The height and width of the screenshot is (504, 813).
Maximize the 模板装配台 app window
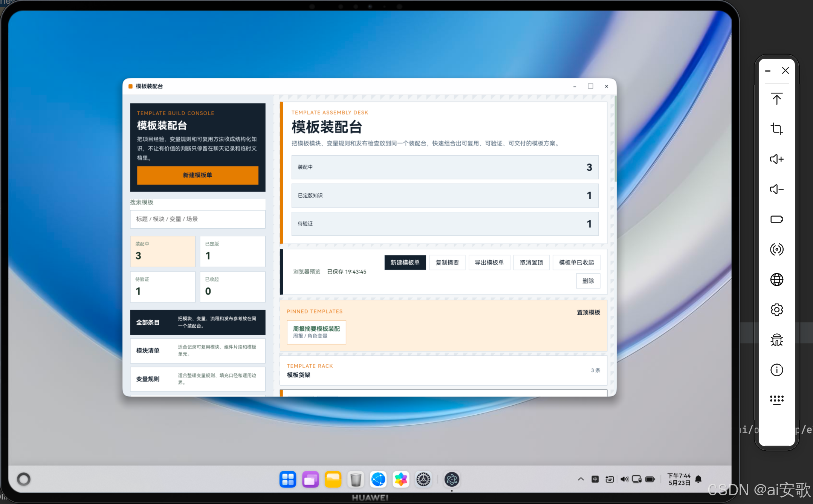coord(590,86)
